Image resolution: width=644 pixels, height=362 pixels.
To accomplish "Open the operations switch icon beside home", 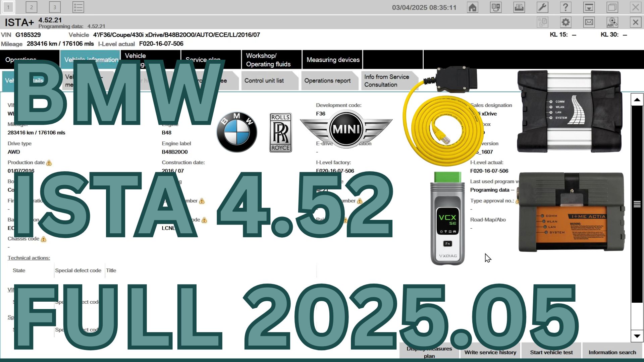I will click(496, 7).
